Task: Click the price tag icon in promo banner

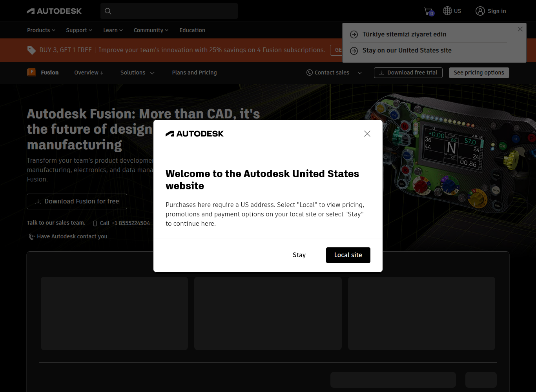Action: (31, 50)
